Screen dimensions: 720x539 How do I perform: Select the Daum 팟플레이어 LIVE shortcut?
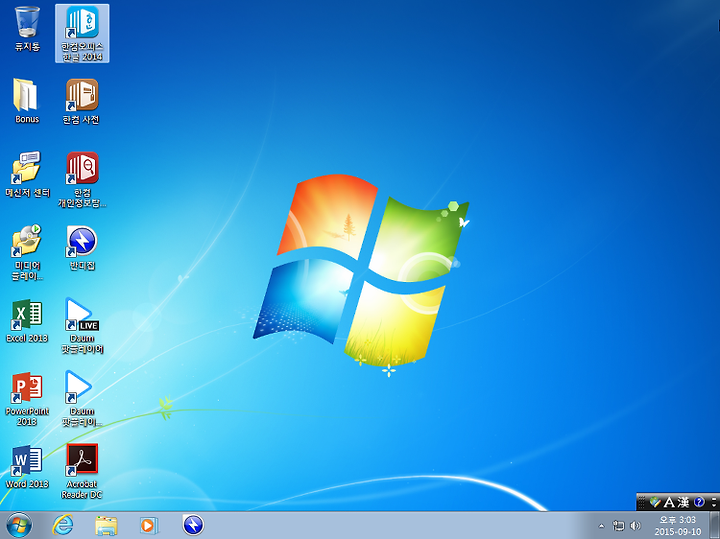[x=82, y=325]
